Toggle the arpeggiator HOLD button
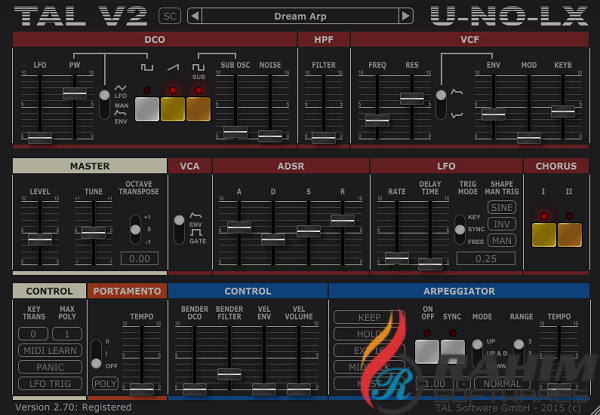The image size is (600, 415). (369, 334)
